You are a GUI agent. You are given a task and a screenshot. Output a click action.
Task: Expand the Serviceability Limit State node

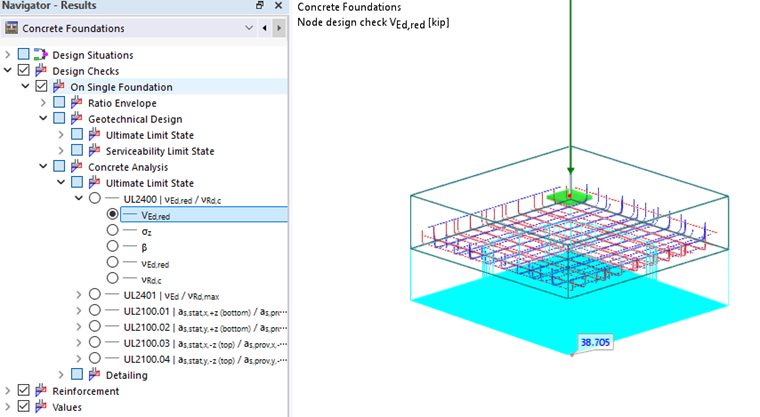(x=61, y=150)
